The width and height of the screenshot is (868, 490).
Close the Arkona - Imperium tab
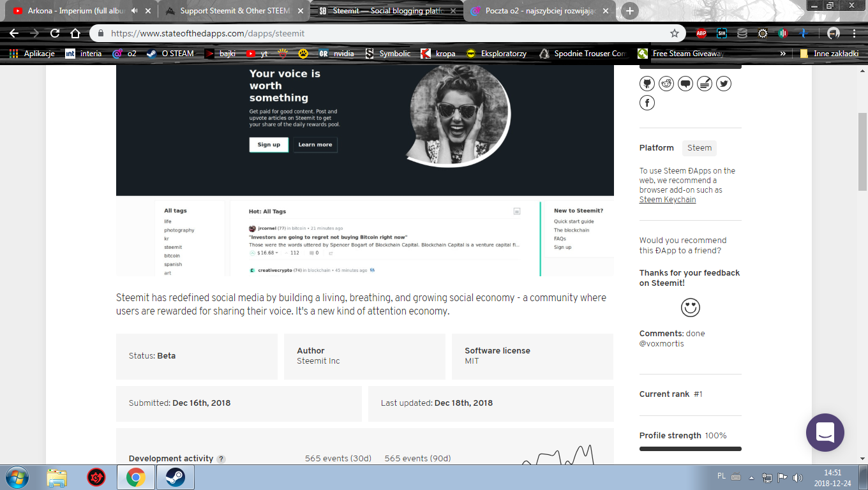coord(149,11)
